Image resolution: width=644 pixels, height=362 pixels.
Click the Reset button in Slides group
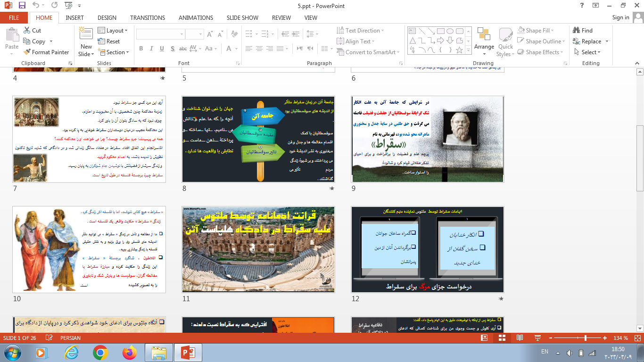click(x=109, y=41)
